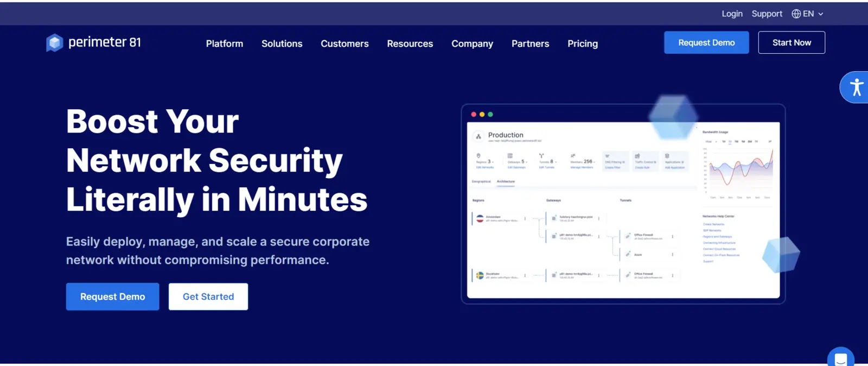Click the Login link
Viewport: 868px width, 366px height.
[731, 14]
